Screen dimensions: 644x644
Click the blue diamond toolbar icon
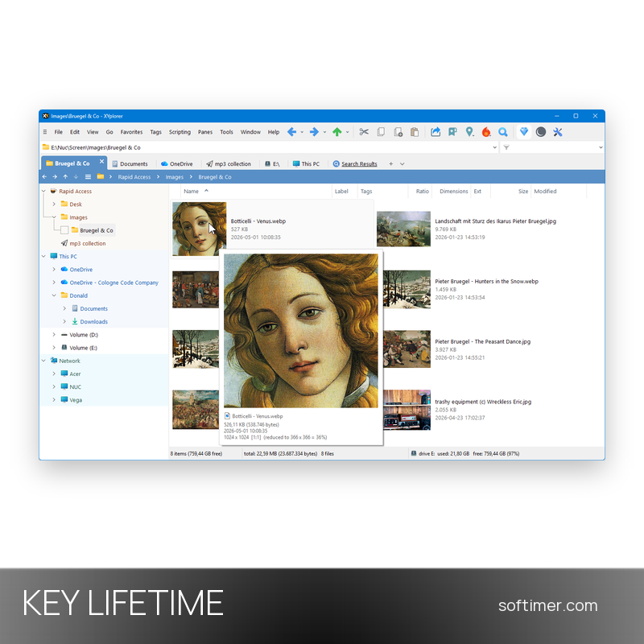point(524,132)
